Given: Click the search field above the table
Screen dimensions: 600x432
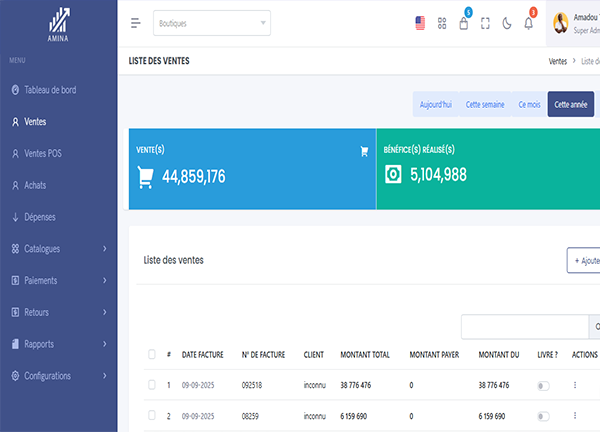Looking at the screenshot, I should (x=524, y=326).
